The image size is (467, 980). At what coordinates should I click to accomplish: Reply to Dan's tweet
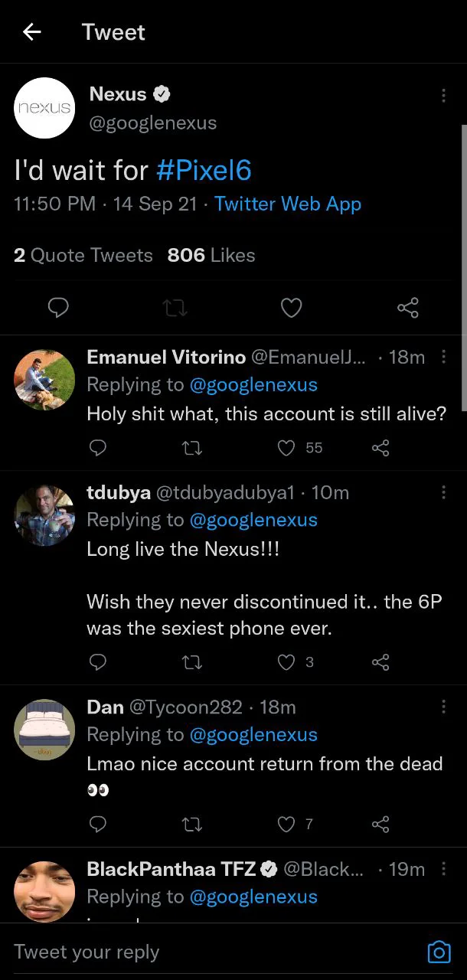click(x=98, y=824)
